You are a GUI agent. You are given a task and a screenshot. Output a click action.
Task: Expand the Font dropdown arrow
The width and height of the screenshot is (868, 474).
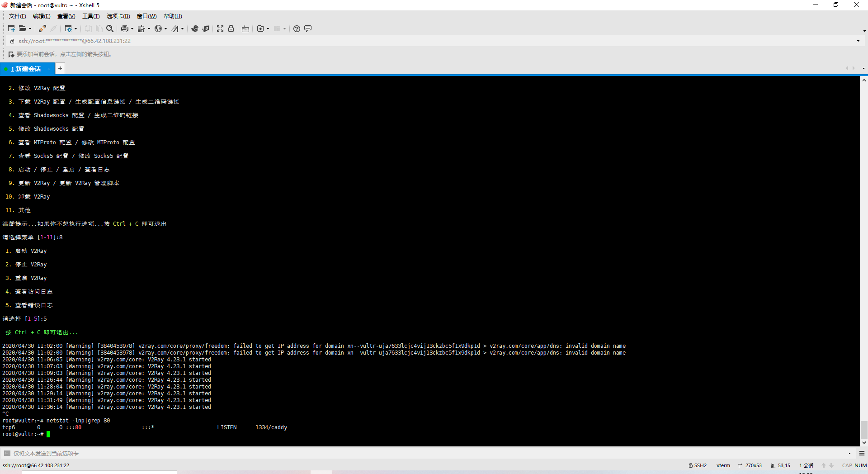tap(182, 29)
